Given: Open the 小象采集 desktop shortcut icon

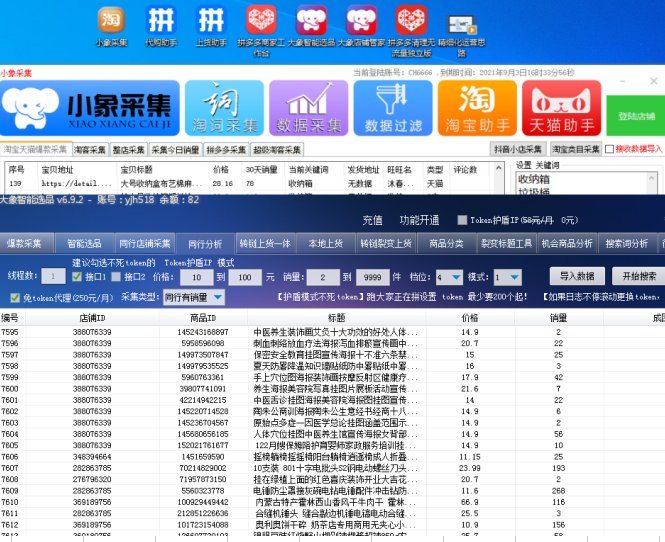Looking at the screenshot, I should pyautogui.click(x=111, y=25).
